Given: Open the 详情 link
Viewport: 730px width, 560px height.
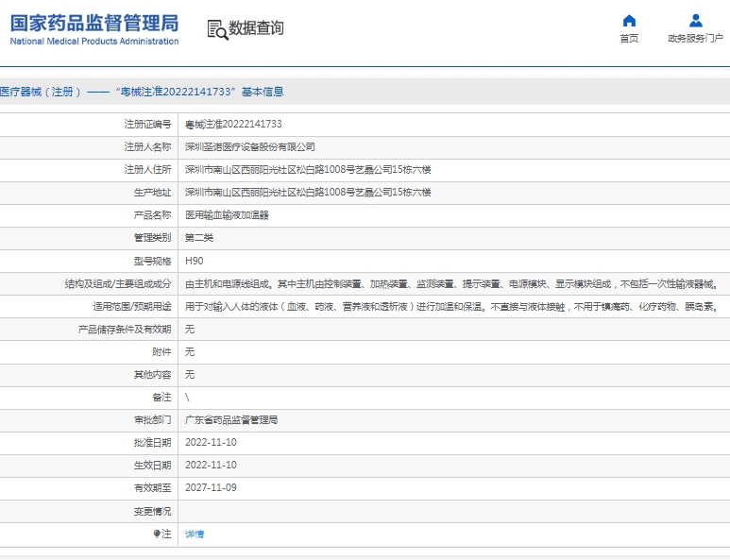Looking at the screenshot, I should pyautogui.click(x=195, y=534).
